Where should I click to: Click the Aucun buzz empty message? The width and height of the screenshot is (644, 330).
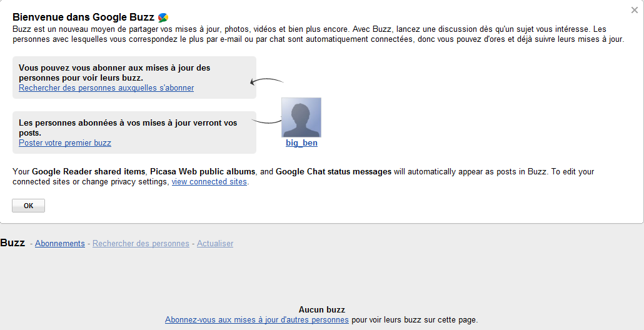tap(321, 309)
